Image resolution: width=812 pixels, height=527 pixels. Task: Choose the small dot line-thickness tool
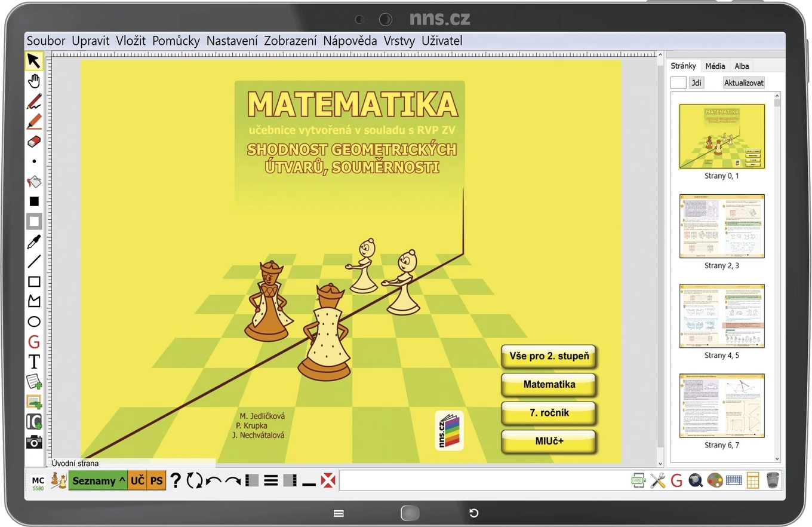pos(34,161)
